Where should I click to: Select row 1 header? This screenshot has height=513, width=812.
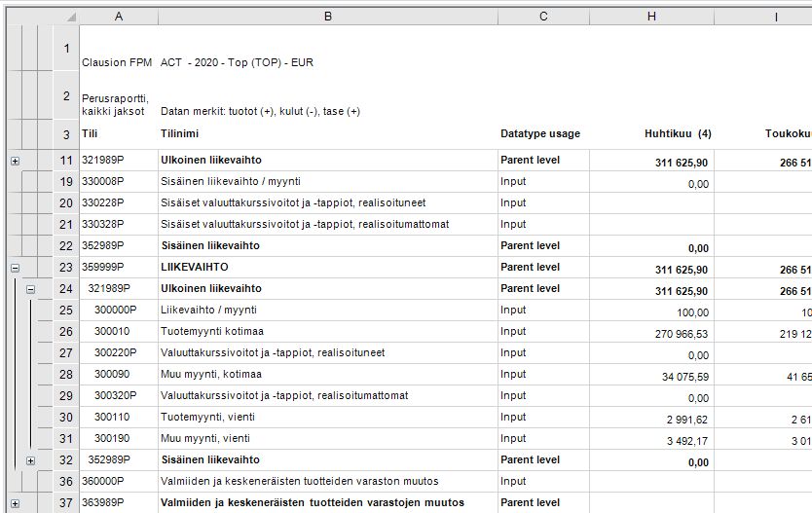[x=66, y=48]
